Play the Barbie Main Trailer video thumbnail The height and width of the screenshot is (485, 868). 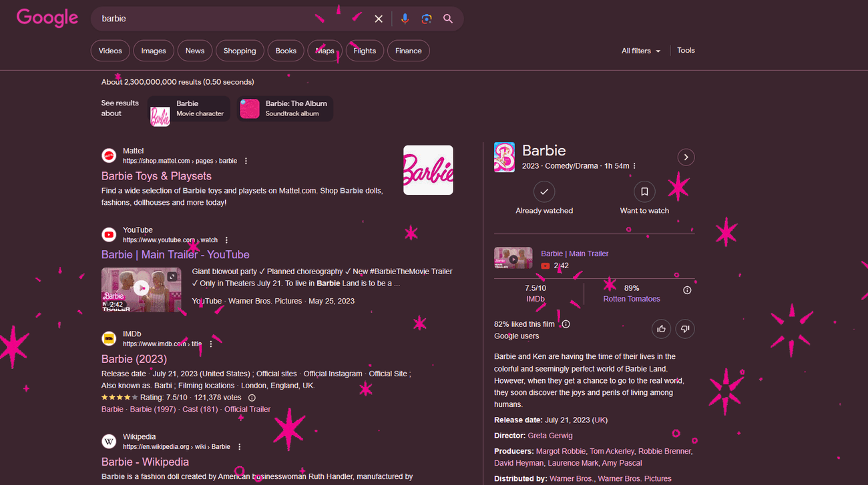[141, 289]
